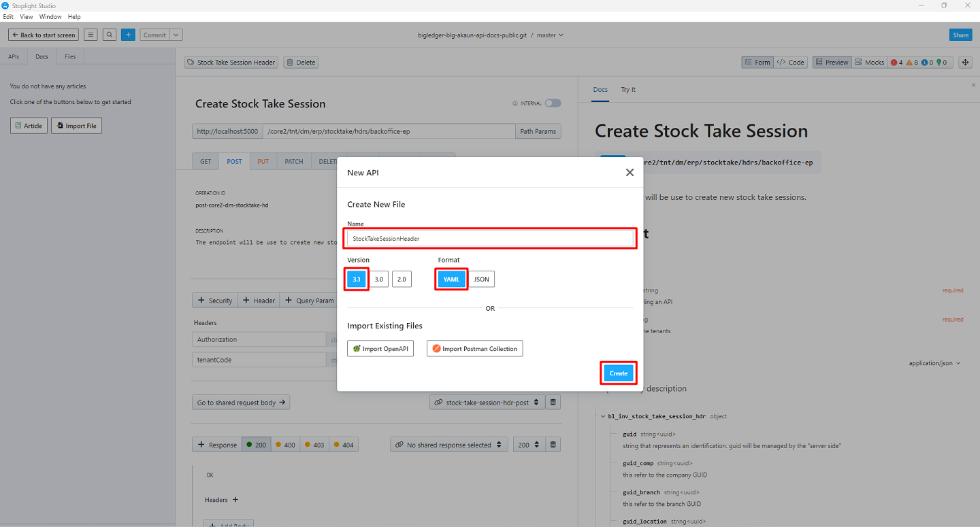980x527 pixels.
Task: Toggle the INTERNAL switch
Action: click(x=553, y=103)
